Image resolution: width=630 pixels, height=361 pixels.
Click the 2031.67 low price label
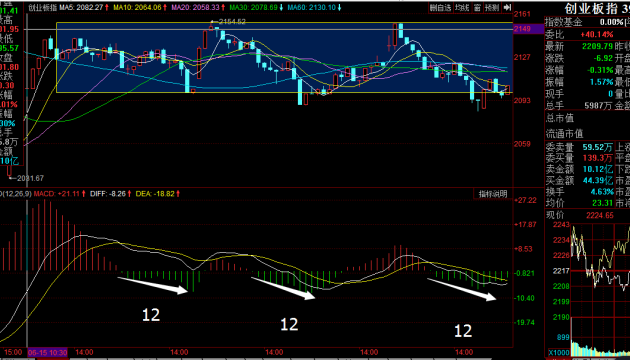click(x=27, y=178)
